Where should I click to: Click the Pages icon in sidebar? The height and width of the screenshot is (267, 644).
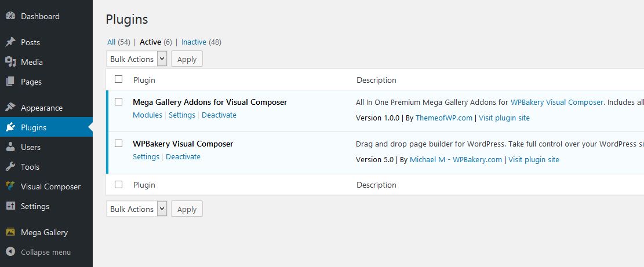(x=10, y=82)
